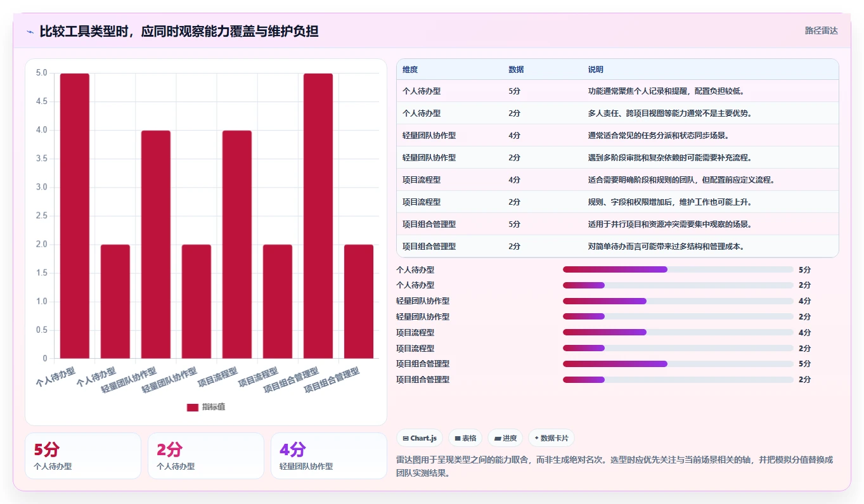
Task: Click the first 个人待办型 chart bar at 5.0
Action: [75, 216]
